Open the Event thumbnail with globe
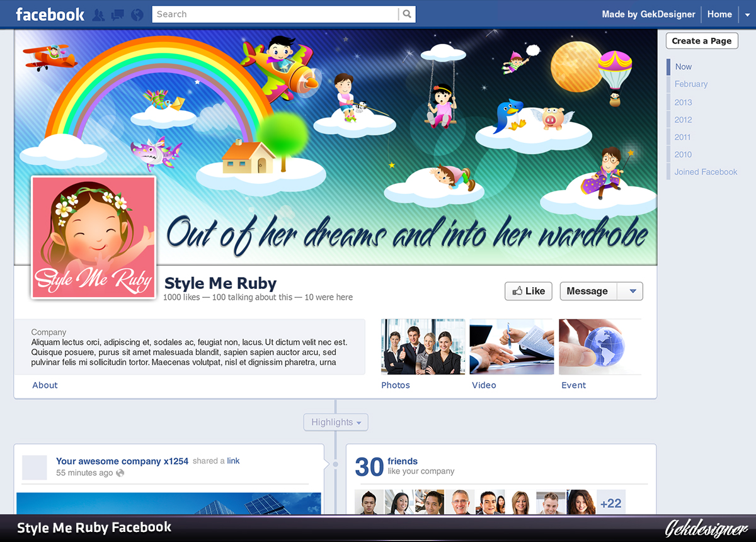 tap(600, 347)
